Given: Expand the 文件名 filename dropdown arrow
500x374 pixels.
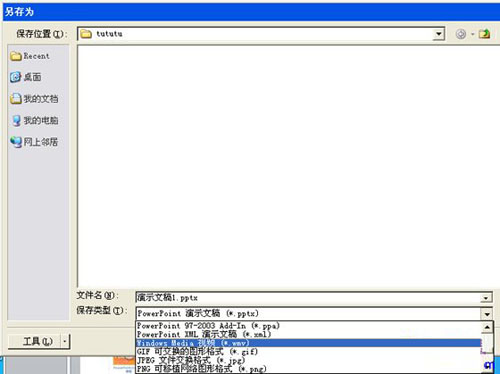Looking at the screenshot, I should 486,298.
